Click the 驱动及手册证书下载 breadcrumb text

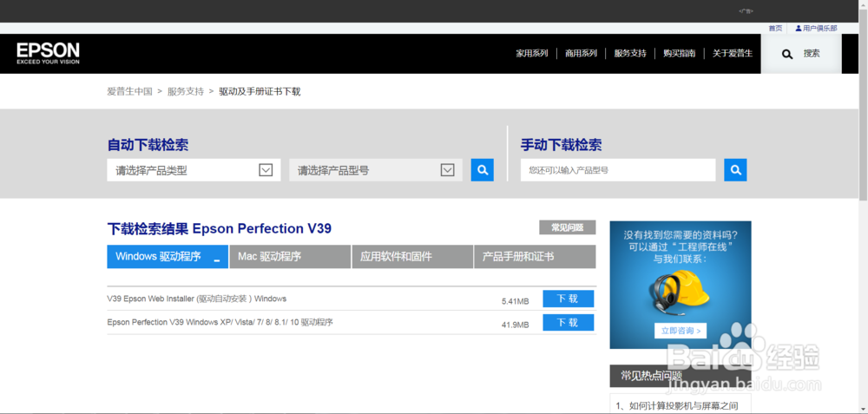click(260, 91)
